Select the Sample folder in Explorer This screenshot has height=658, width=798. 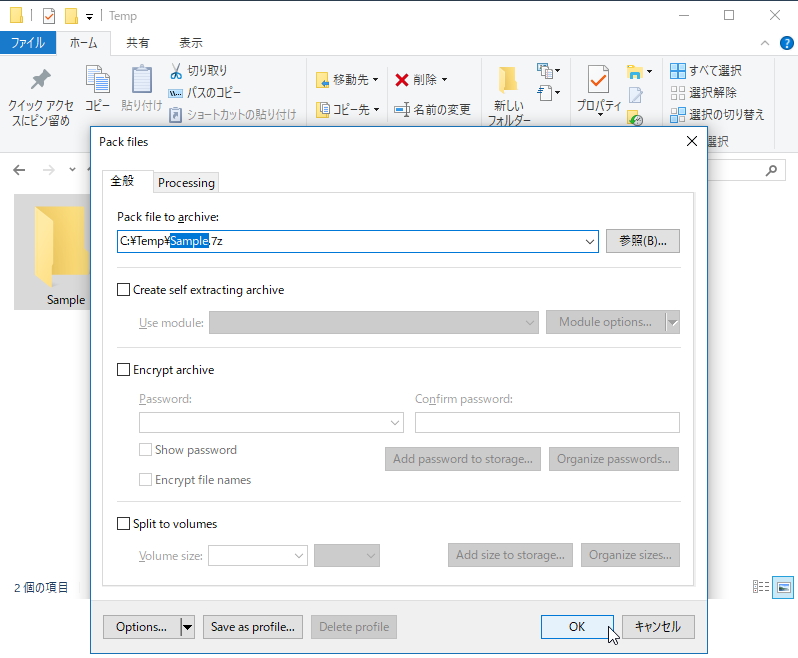(52, 252)
